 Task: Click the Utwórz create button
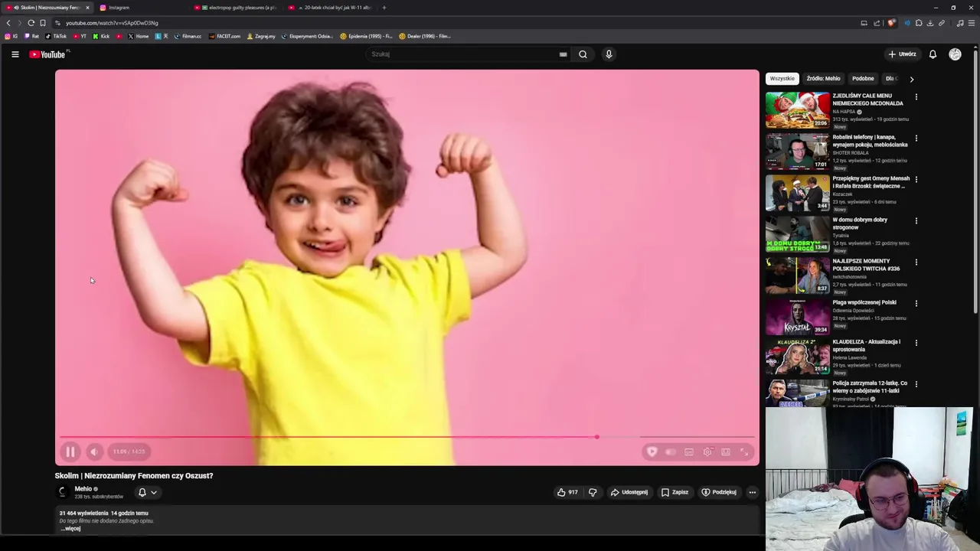[x=902, y=54]
